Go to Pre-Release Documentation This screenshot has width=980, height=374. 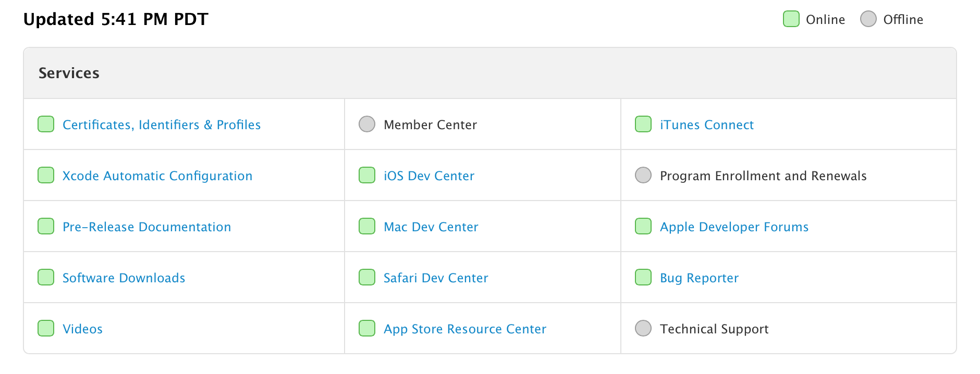146,227
